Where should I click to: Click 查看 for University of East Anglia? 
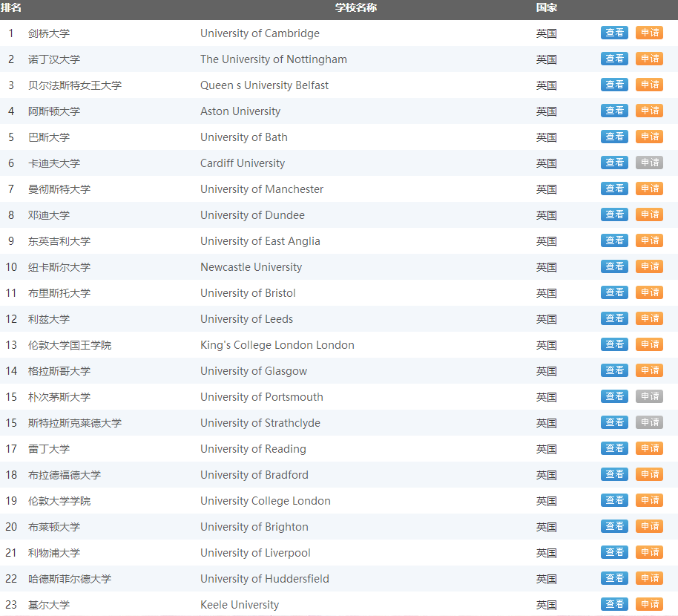(614, 240)
